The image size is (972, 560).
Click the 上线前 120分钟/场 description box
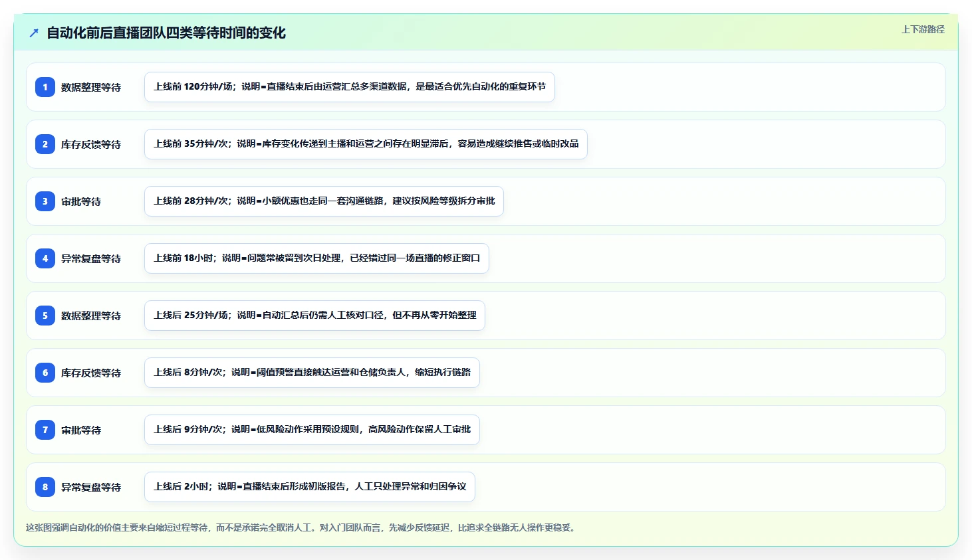tap(350, 87)
